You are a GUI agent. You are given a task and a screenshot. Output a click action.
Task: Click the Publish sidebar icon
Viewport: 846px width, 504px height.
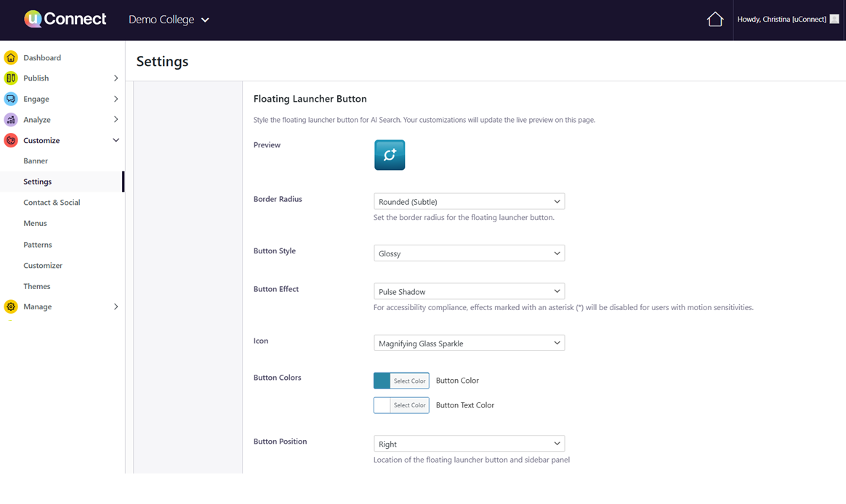tap(11, 78)
